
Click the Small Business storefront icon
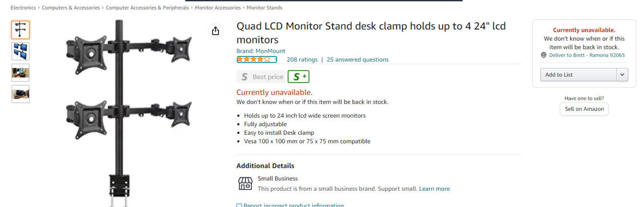[245, 183]
